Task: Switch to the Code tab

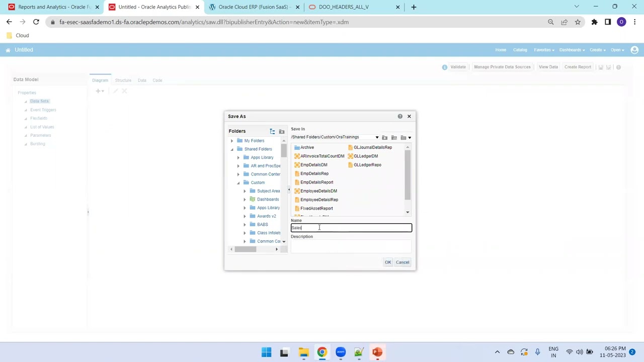Action: tap(157, 80)
